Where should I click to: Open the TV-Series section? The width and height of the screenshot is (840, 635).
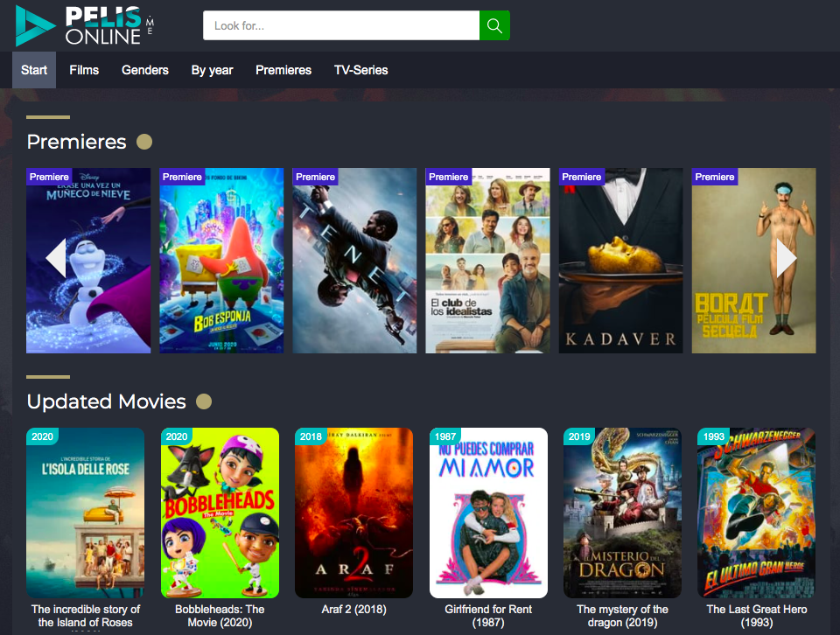coord(360,70)
